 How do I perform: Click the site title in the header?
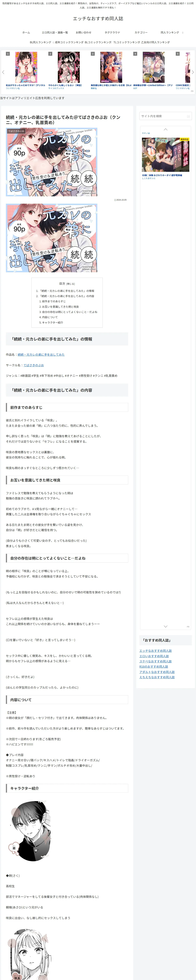coord(98,18)
